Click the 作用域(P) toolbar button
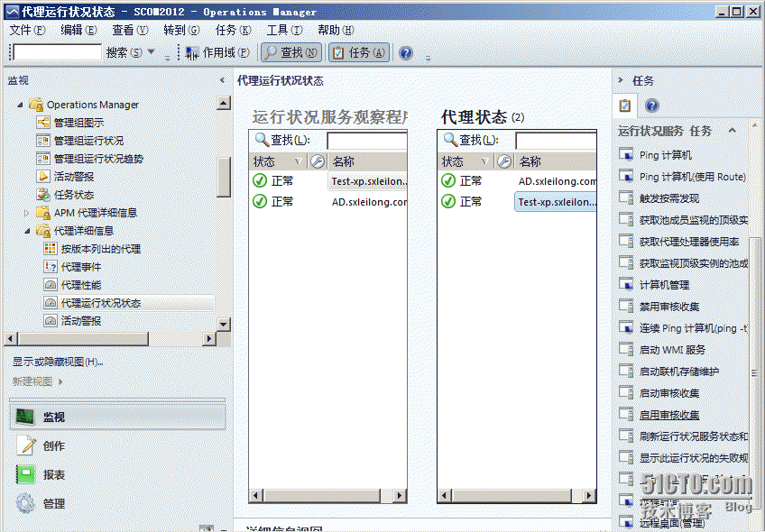765x532 pixels. [x=217, y=52]
